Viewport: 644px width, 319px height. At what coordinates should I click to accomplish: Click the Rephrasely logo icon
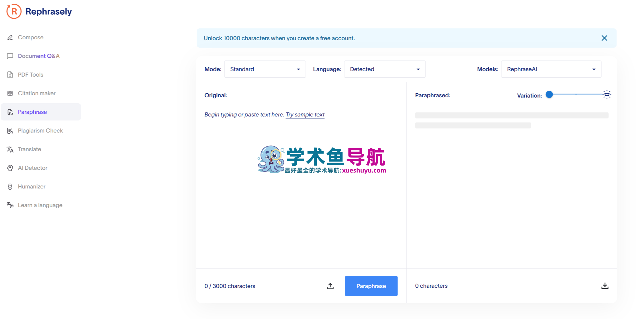14,11
